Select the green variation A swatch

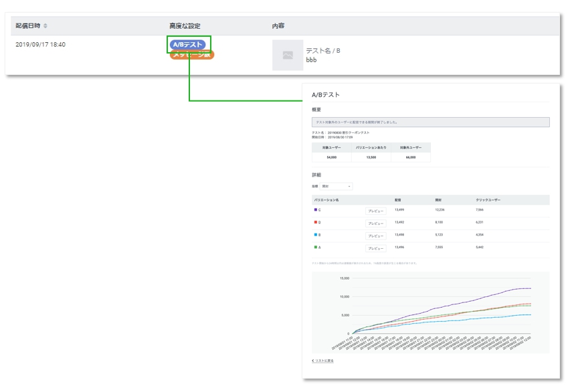coord(315,248)
